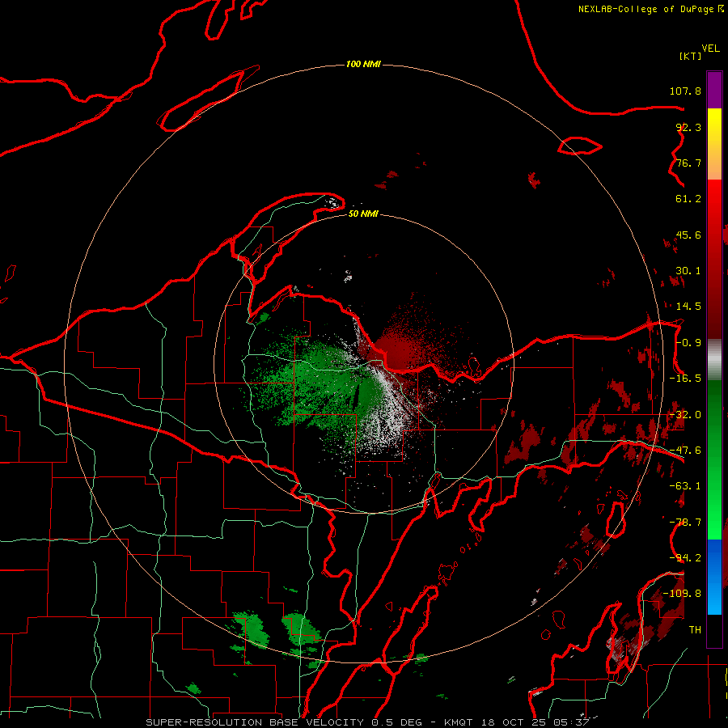This screenshot has height=728, width=728.
Task: Click the [KT] units label
Action: click(x=690, y=56)
